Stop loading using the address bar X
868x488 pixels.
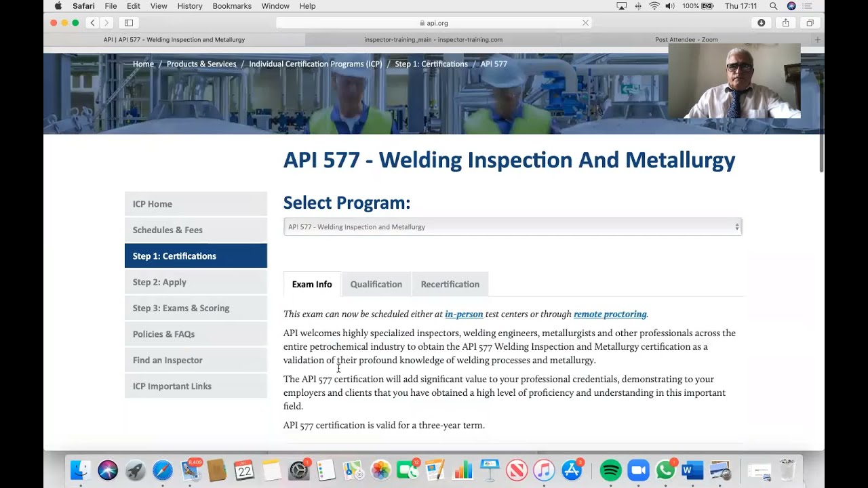[585, 22]
